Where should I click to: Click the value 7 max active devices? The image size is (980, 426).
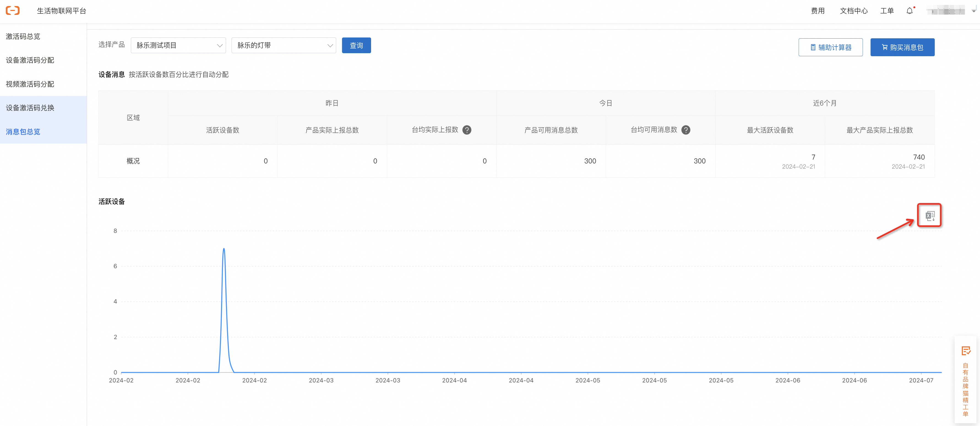point(813,157)
